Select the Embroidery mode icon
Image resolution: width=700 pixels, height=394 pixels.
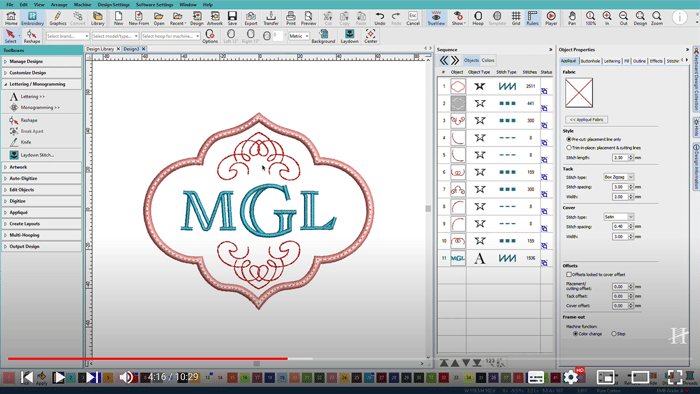pyautogui.click(x=32, y=18)
